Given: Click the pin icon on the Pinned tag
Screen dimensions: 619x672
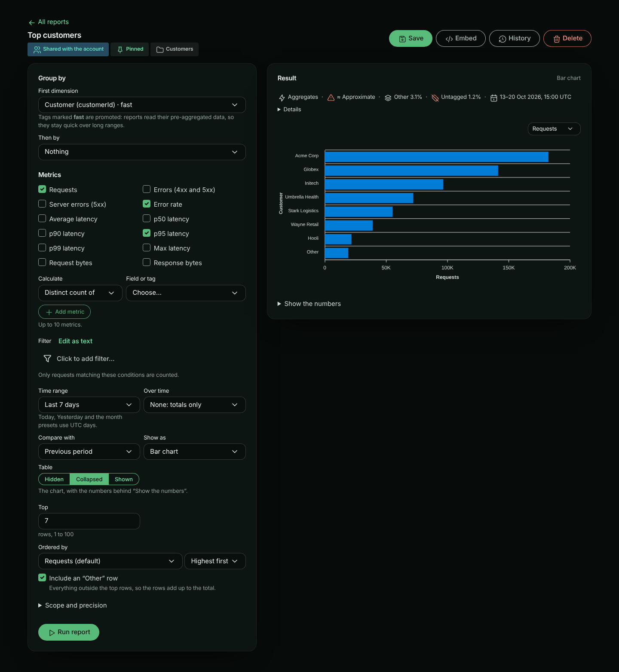Looking at the screenshot, I should click(x=120, y=49).
